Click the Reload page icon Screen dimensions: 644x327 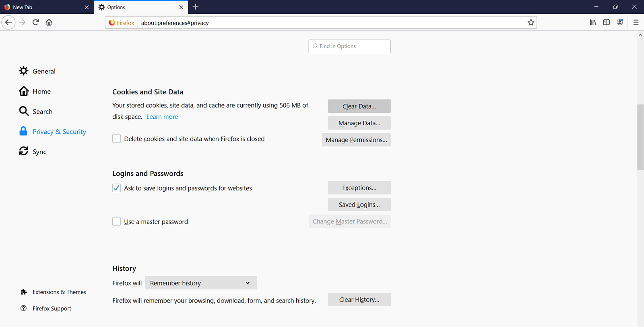pyautogui.click(x=36, y=23)
